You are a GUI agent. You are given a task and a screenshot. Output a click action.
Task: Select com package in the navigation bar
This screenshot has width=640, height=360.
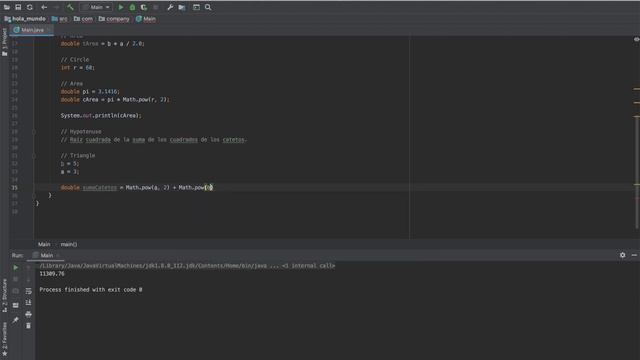pyautogui.click(x=83, y=19)
